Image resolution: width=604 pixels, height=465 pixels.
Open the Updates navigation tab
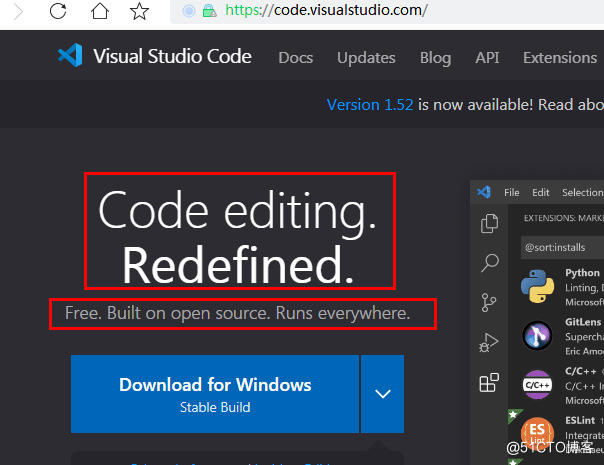[x=366, y=57]
